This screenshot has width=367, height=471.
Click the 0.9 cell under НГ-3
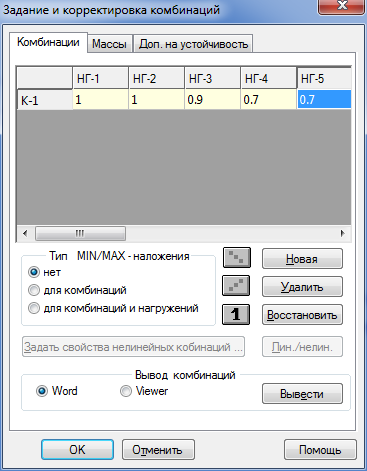pos(212,100)
